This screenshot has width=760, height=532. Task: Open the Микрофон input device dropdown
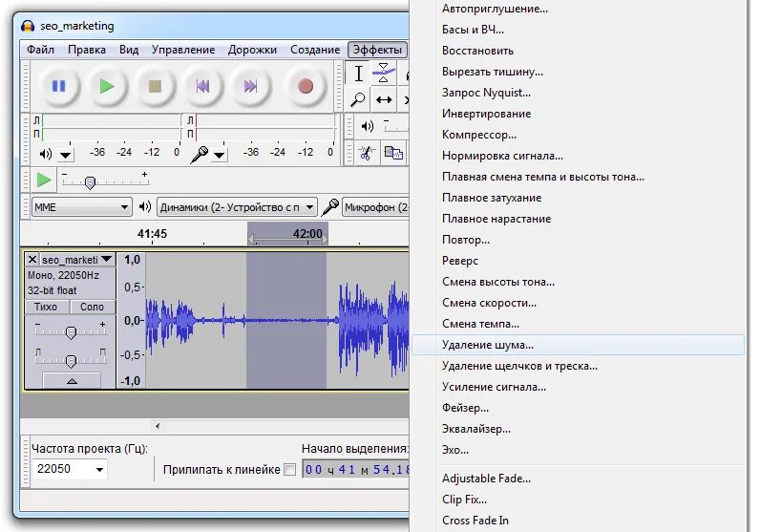tap(375, 207)
